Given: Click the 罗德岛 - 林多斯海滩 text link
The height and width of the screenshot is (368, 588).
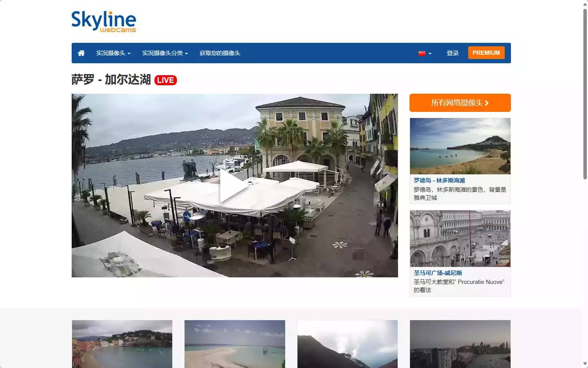Looking at the screenshot, I should [439, 180].
